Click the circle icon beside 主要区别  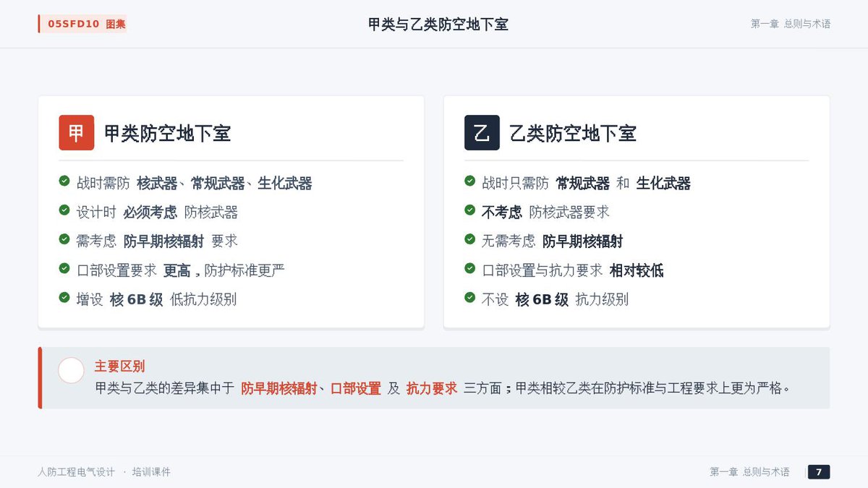[71, 371]
